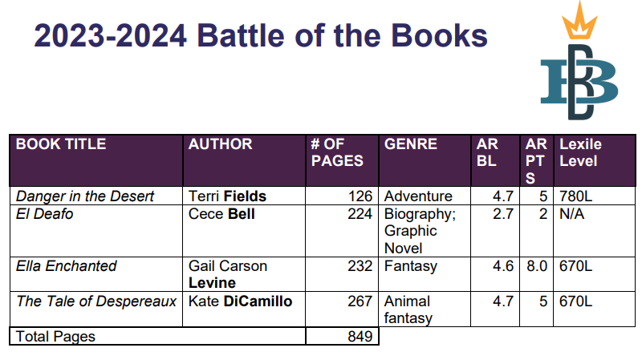Click the GENRE column header
The image size is (642, 364).
[x=425, y=160]
